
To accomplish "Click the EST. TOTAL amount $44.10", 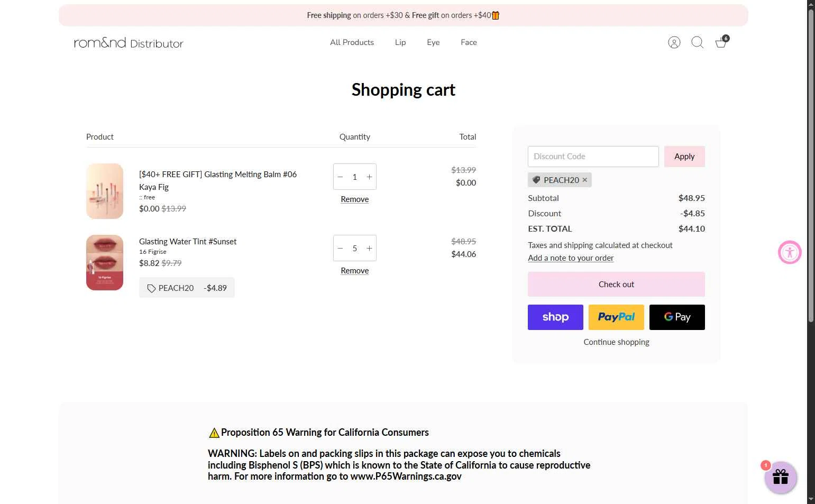I will point(692,229).
